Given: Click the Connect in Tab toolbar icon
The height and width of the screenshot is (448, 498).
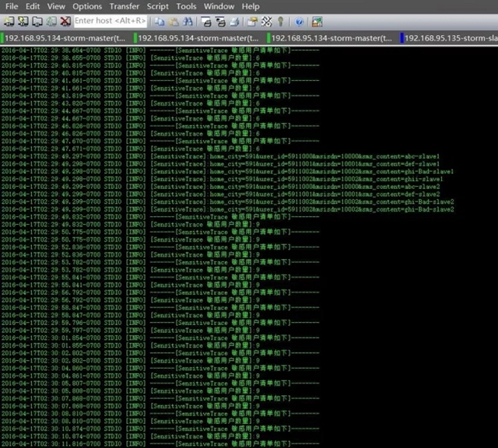Looking at the screenshot, I should [37, 21].
